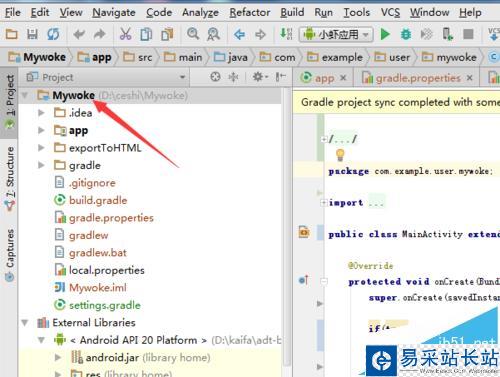Click the Mywoke breadcrumb

37,57
